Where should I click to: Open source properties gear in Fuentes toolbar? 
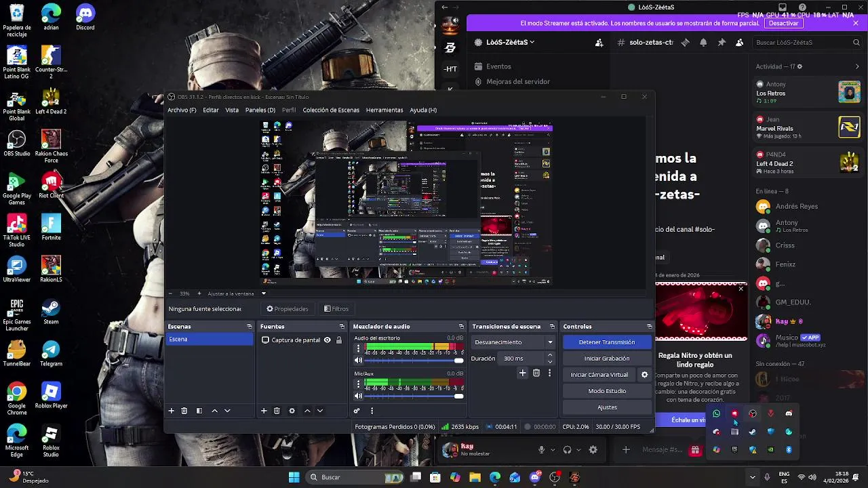click(292, 411)
